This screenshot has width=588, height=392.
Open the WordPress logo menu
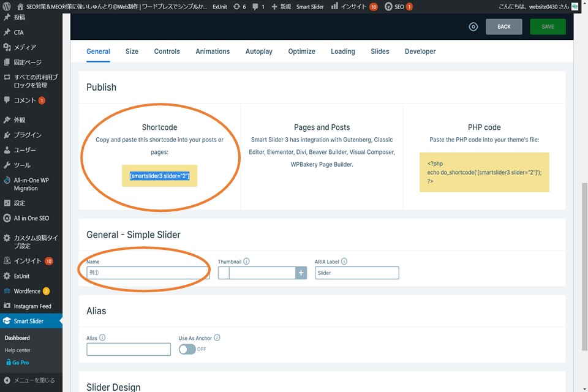(x=6, y=6)
